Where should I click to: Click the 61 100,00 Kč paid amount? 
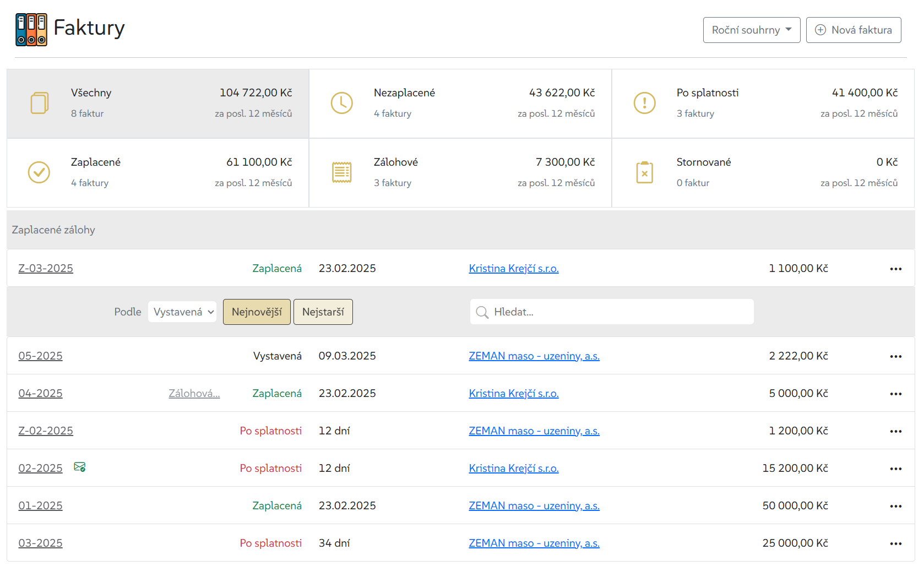(259, 162)
